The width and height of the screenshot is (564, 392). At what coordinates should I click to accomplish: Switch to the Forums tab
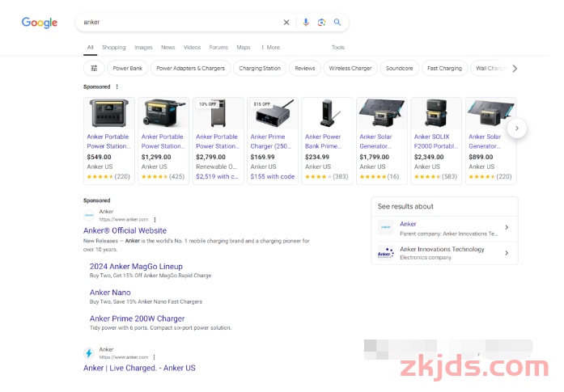(218, 48)
